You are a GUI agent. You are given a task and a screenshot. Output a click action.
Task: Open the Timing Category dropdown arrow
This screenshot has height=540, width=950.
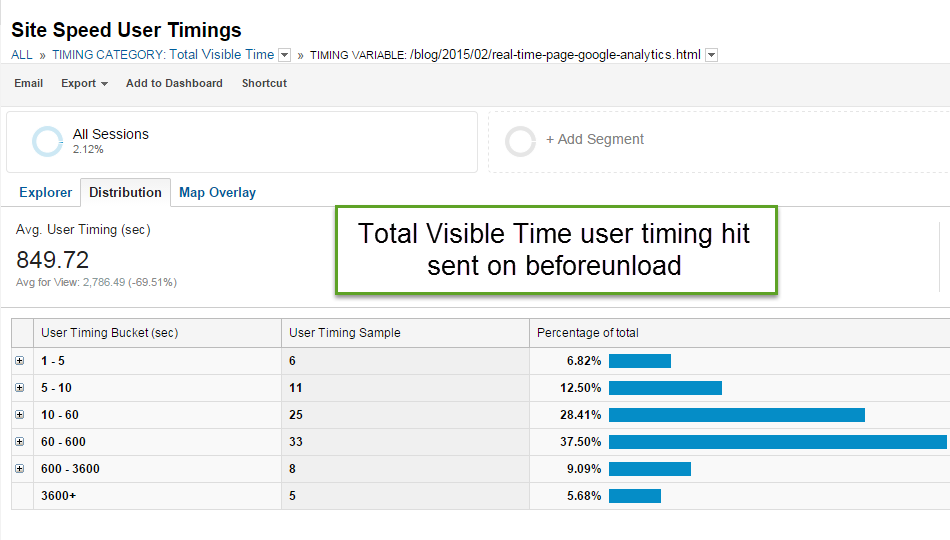[x=284, y=55]
